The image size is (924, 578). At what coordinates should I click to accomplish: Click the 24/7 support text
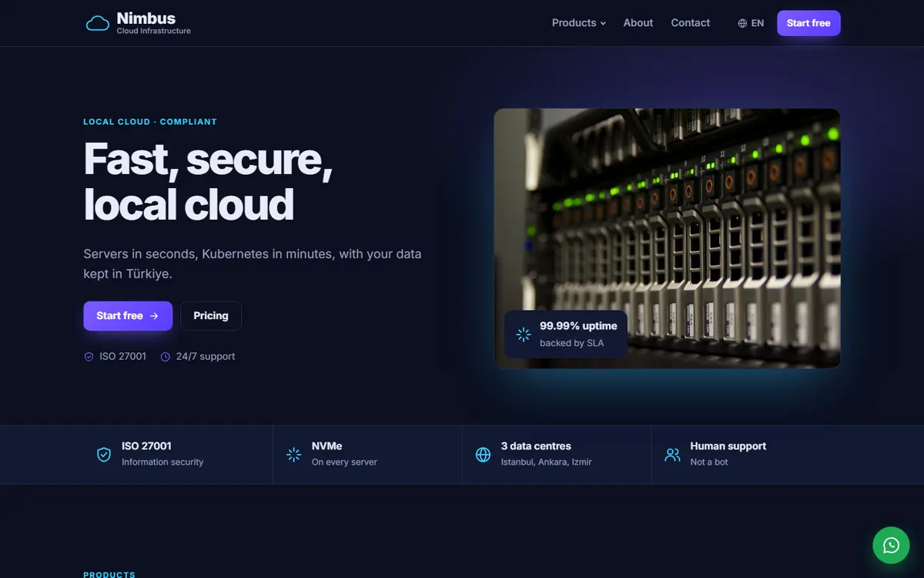click(x=206, y=356)
